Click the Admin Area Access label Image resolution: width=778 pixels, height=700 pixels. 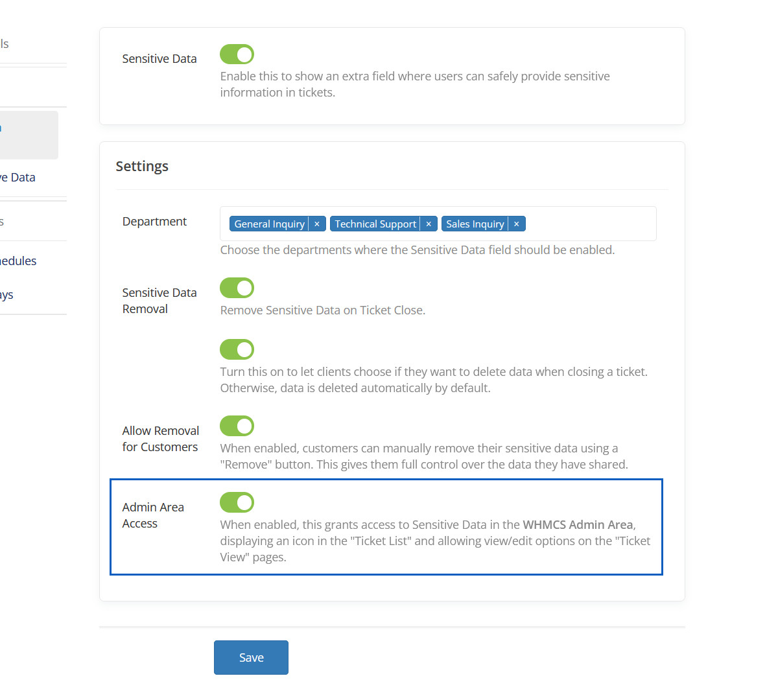(153, 515)
